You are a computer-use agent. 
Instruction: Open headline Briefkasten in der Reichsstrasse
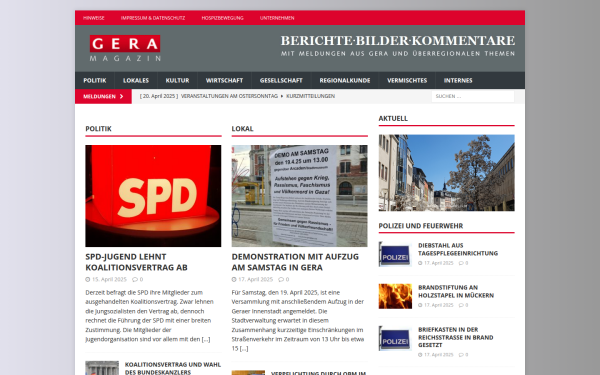(455, 337)
